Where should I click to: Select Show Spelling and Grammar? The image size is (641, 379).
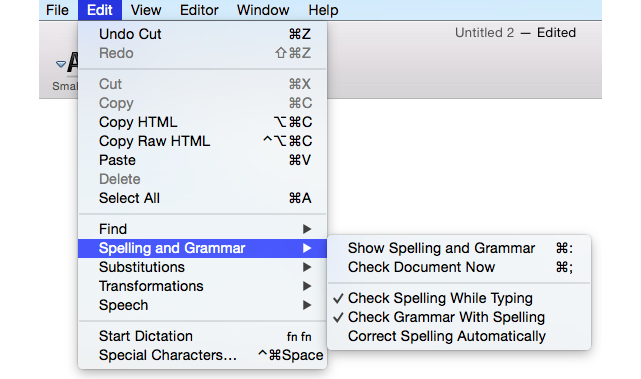click(459, 248)
